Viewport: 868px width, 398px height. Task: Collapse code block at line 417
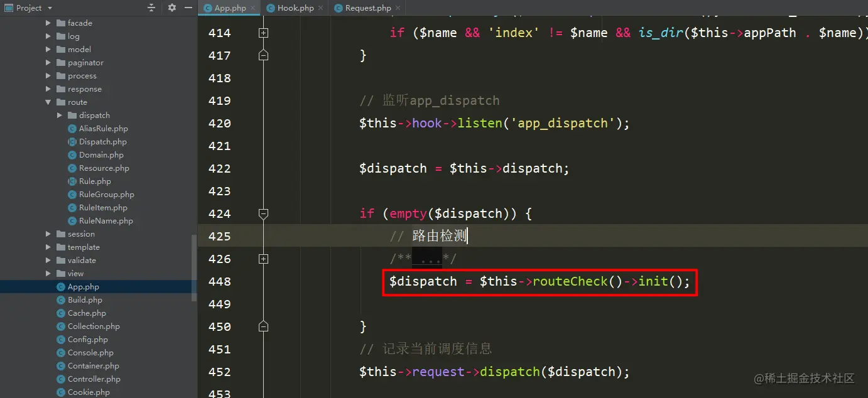pyautogui.click(x=263, y=55)
